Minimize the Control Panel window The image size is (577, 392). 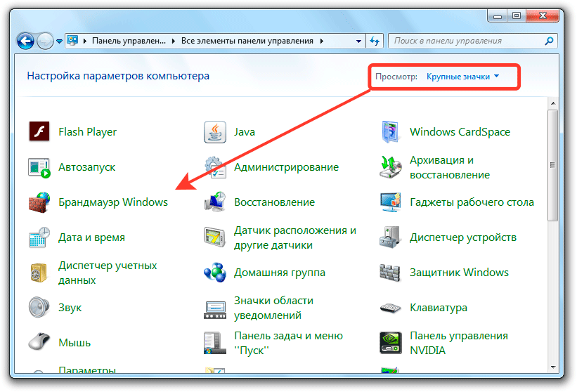point(498,16)
